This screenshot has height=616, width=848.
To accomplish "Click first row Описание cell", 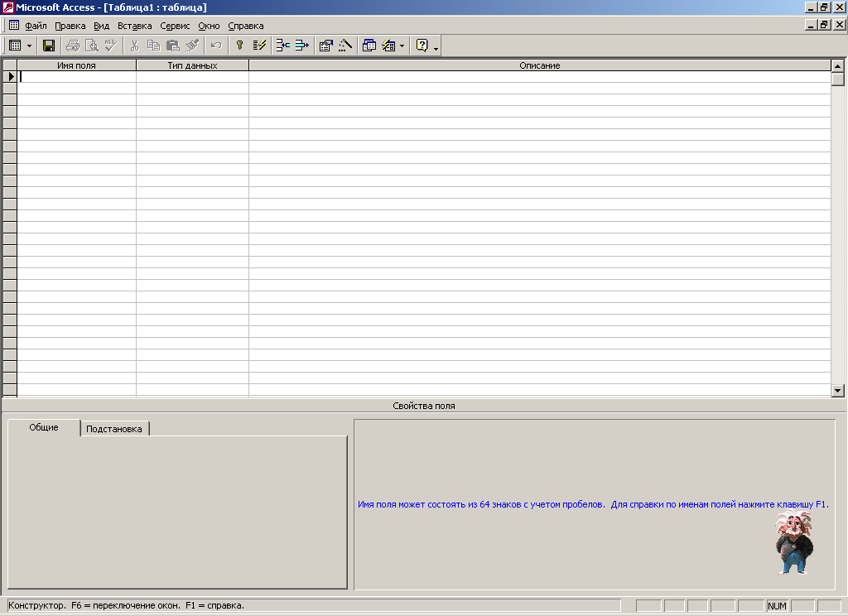I will click(x=539, y=77).
